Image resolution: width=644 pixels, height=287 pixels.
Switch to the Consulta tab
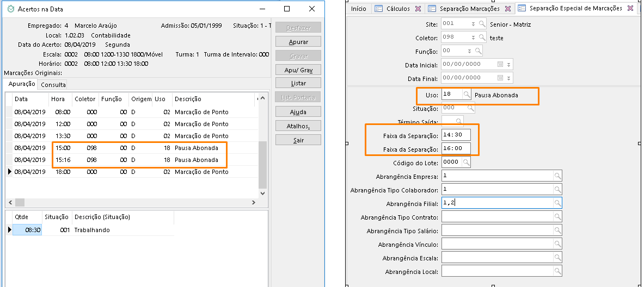click(x=53, y=85)
